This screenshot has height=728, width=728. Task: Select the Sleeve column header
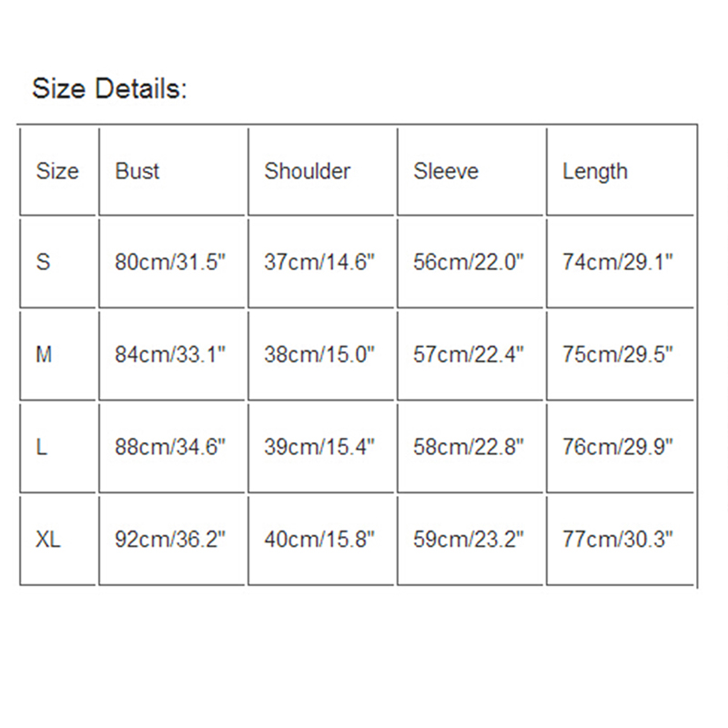(446, 171)
